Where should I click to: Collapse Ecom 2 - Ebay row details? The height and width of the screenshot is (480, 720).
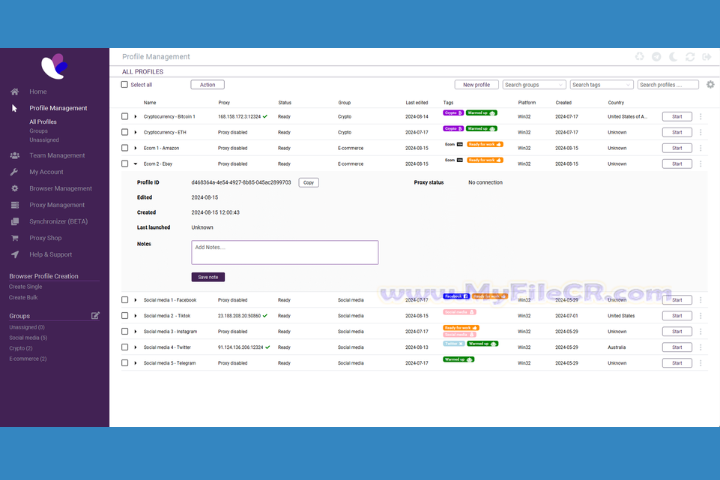pyautogui.click(x=135, y=164)
